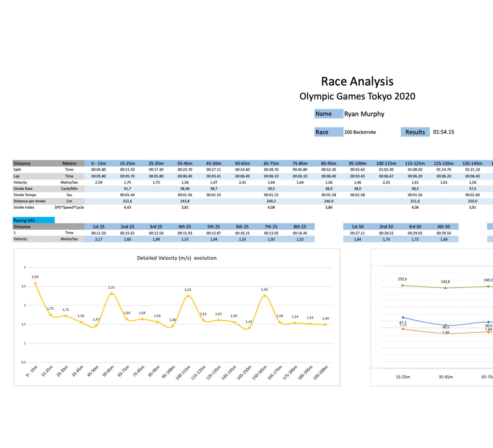Select the 2,59 data point on velocity chart
Viewport: 493px width, 448px height.
[35, 283]
